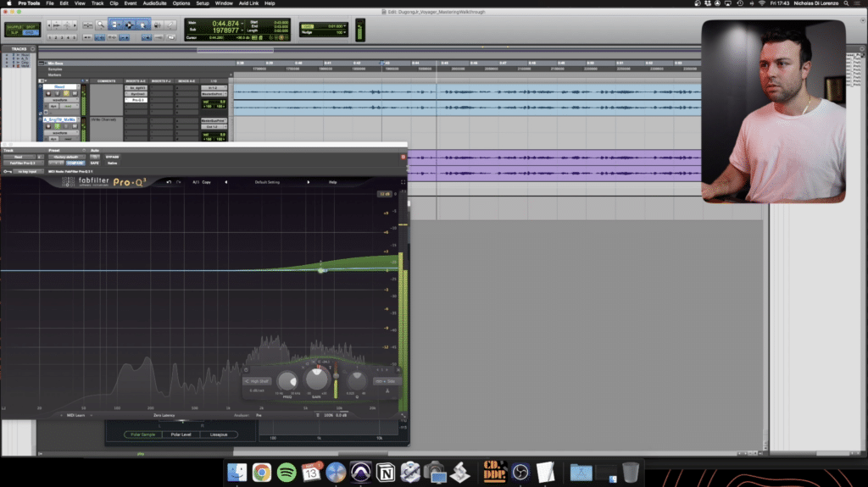Image resolution: width=868 pixels, height=487 pixels.
Task: Enable Spot edit mode
Action: point(31,26)
